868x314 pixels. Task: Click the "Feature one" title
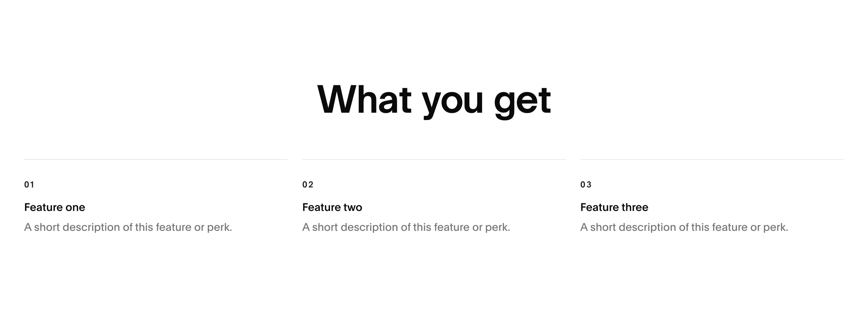(x=55, y=207)
